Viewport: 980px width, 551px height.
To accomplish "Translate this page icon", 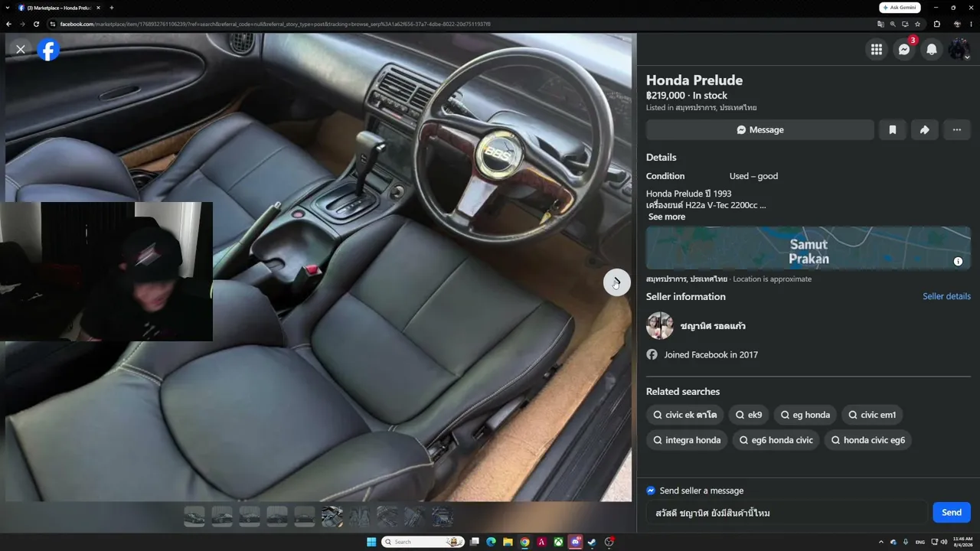I will point(880,24).
